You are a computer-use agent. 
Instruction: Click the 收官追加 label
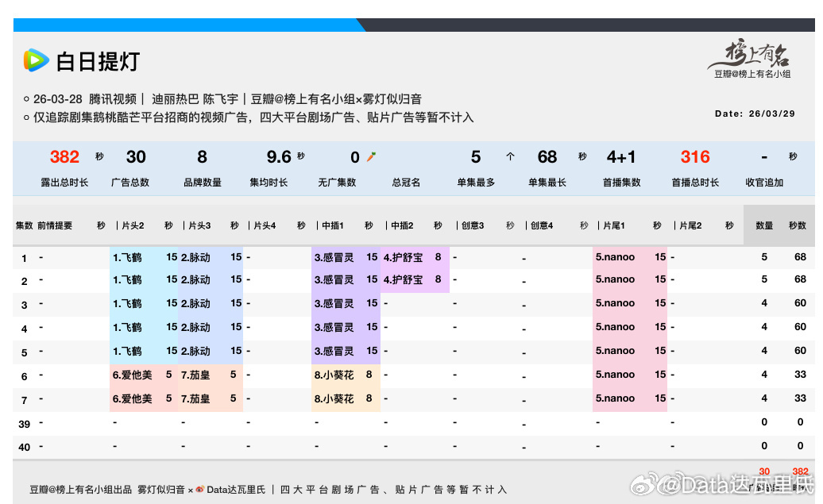764,183
